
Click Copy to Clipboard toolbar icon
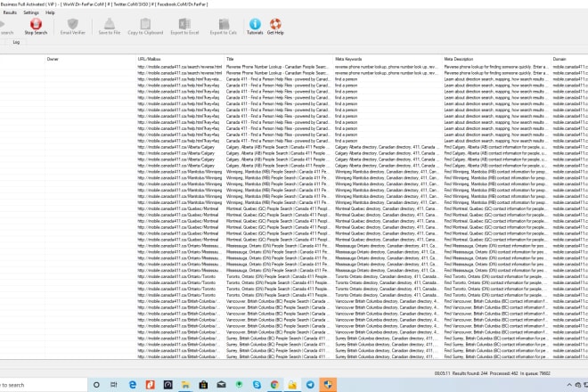coord(145,26)
